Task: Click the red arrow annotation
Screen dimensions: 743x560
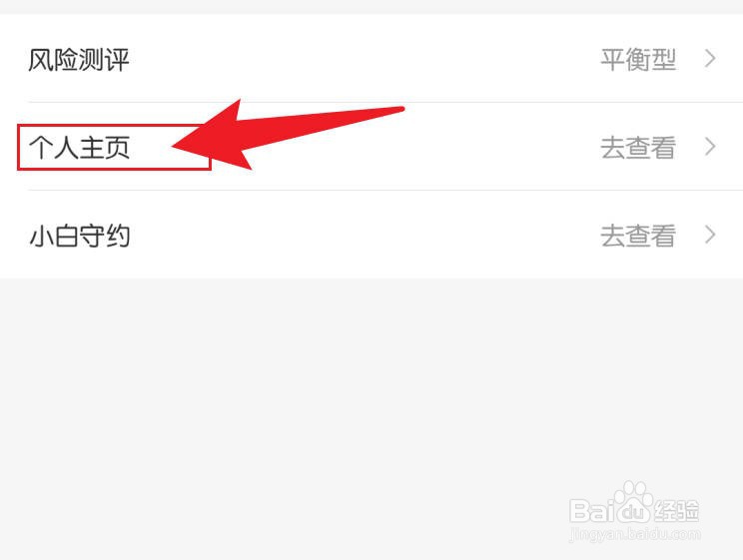Action: [x=288, y=135]
